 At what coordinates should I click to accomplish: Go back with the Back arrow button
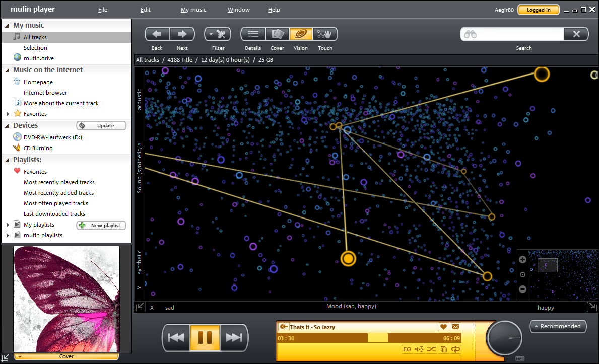[157, 34]
